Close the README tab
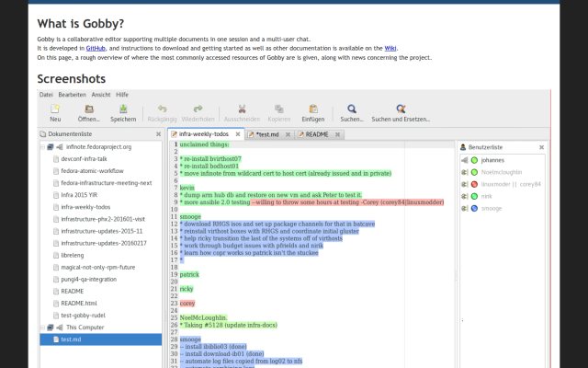The height and width of the screenshot is (368, 588). pos(337,134)
